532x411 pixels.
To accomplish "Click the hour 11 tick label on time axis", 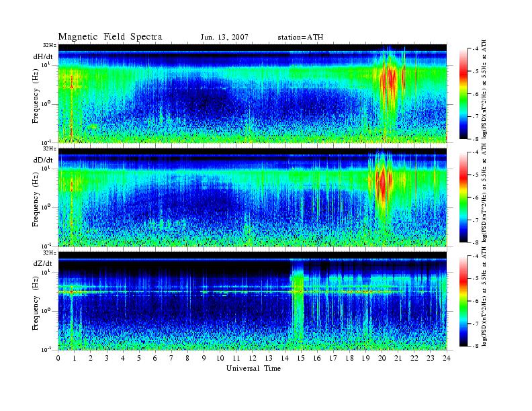I will tap(236, 358).
